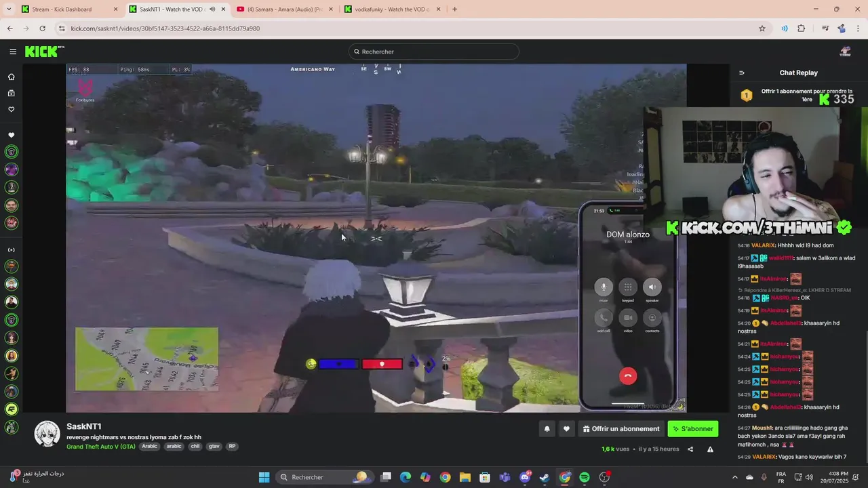868x488 pixels.
Task: Open the Kick sidebar hamburger menu
Action: click(x=13, y=52)
